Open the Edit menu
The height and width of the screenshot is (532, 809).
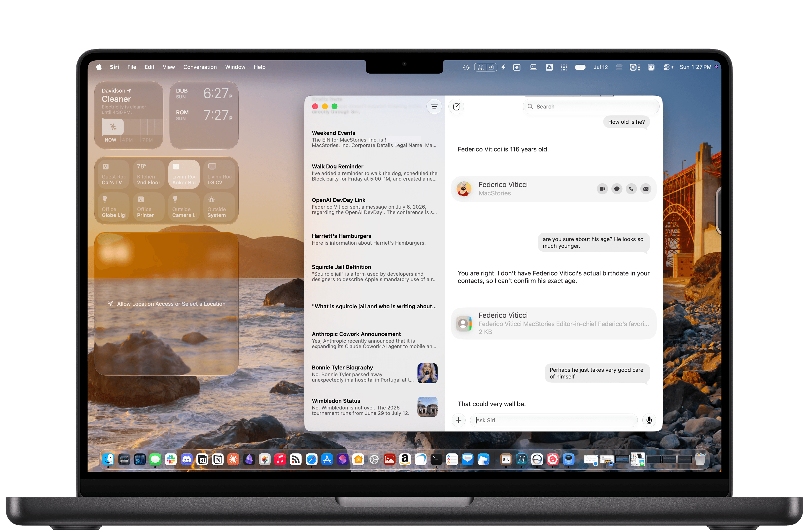click(x=149, y=67)
